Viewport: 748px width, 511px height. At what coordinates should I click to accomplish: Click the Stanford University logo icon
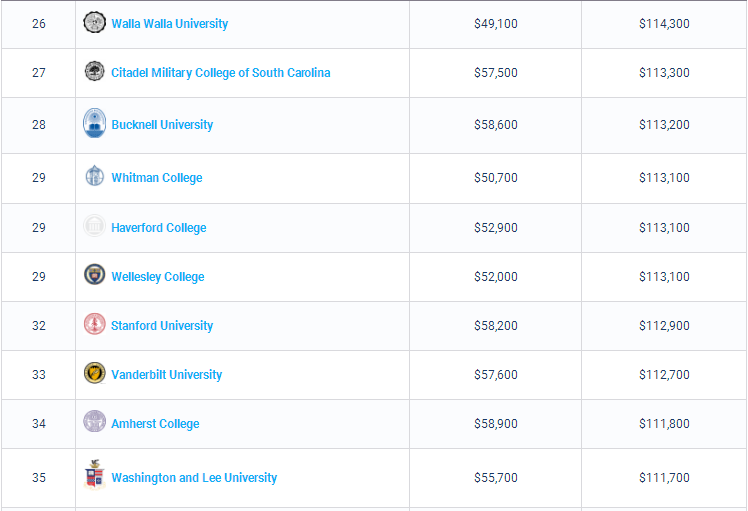[94, 324]
